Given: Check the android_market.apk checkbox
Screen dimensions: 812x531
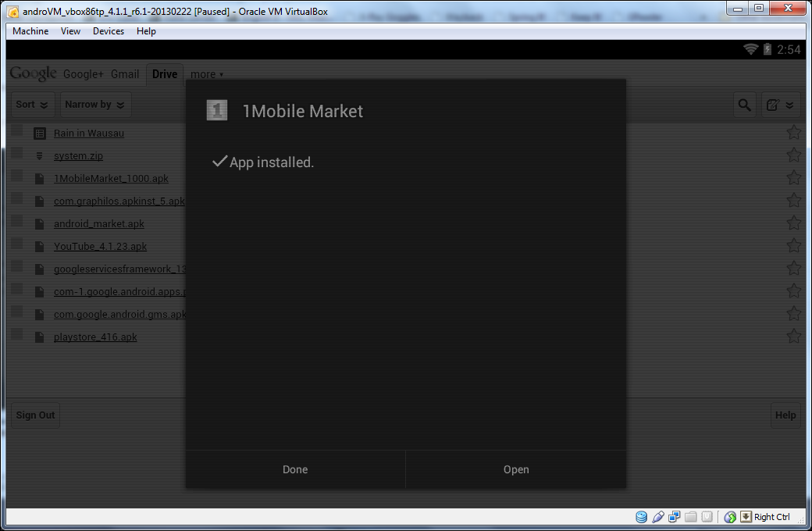Looking at the screenshot, I should pos(16,221).
